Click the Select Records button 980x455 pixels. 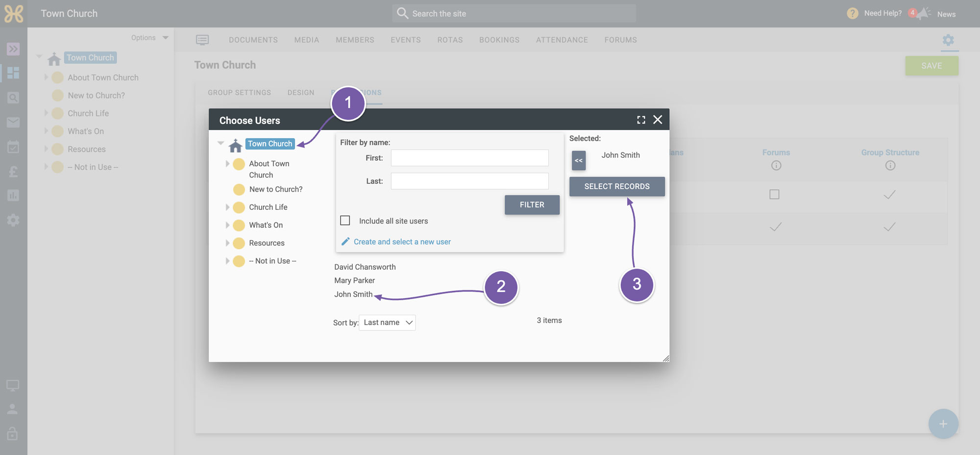(x=617, y=187)
